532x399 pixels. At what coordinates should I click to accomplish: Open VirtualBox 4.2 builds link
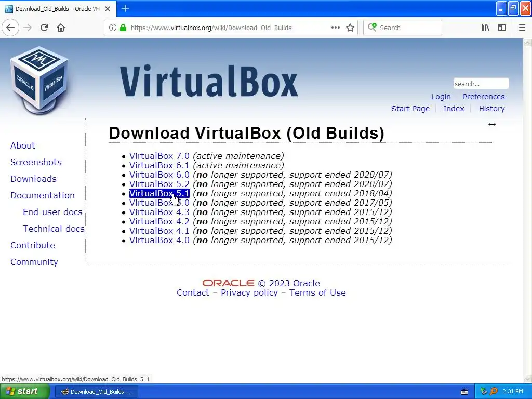pyautogui.click(x=159, y=221)
